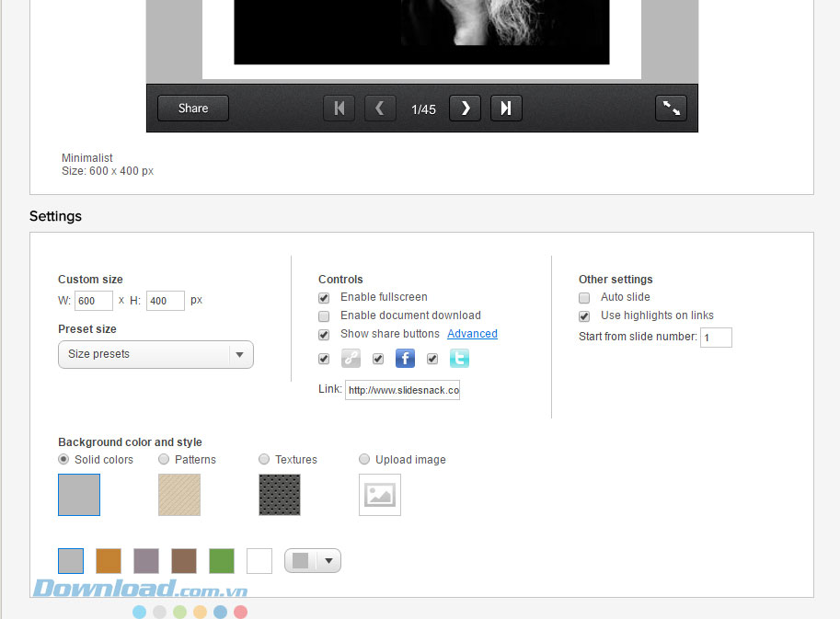Image resolution: width=840 pixels, height=619 pixels.
Task: Pick the green color swatch
Action: click(222, 561)
